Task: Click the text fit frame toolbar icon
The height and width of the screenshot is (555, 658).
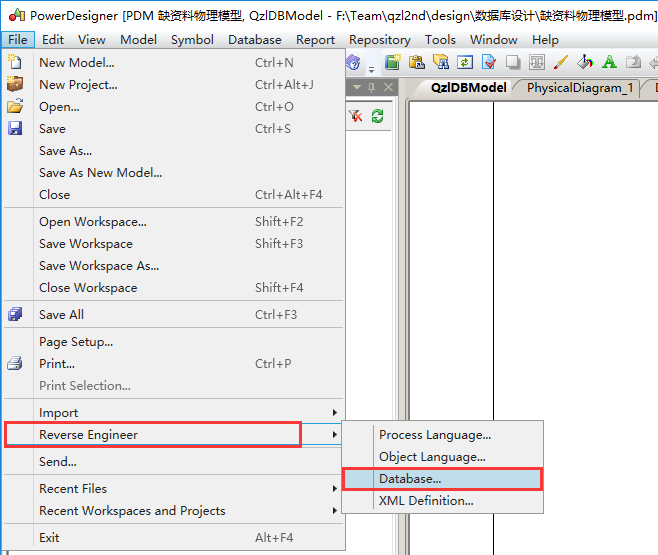Action: (537, 62)
